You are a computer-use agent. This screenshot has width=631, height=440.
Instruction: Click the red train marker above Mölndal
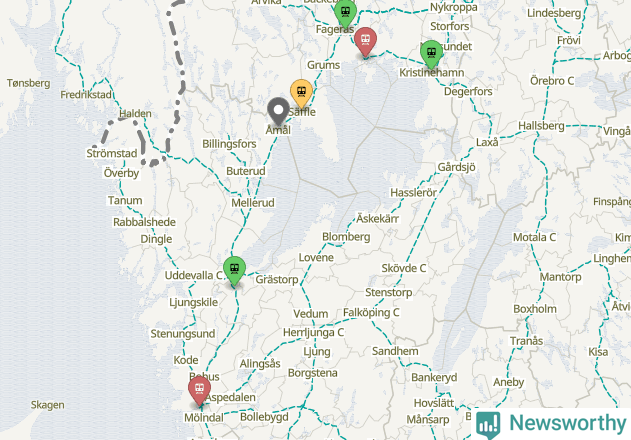click(x=199, y=391)
